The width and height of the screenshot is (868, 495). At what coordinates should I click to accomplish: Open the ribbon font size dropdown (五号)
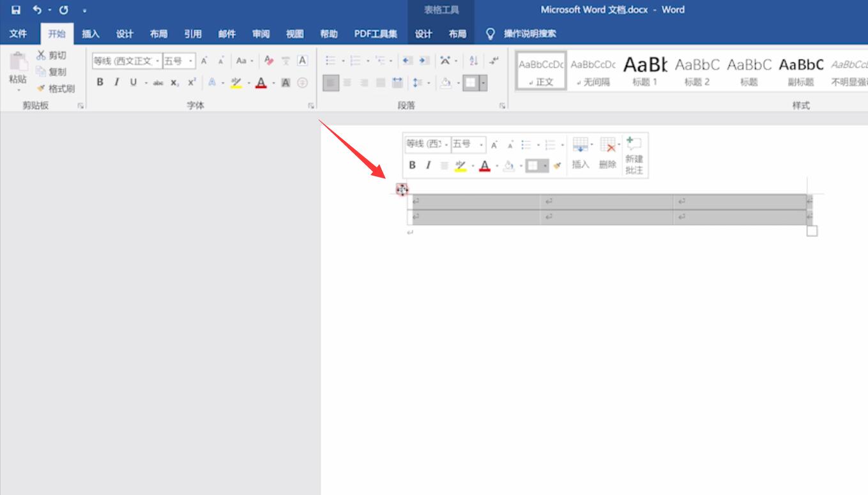[x=191, y=61]
